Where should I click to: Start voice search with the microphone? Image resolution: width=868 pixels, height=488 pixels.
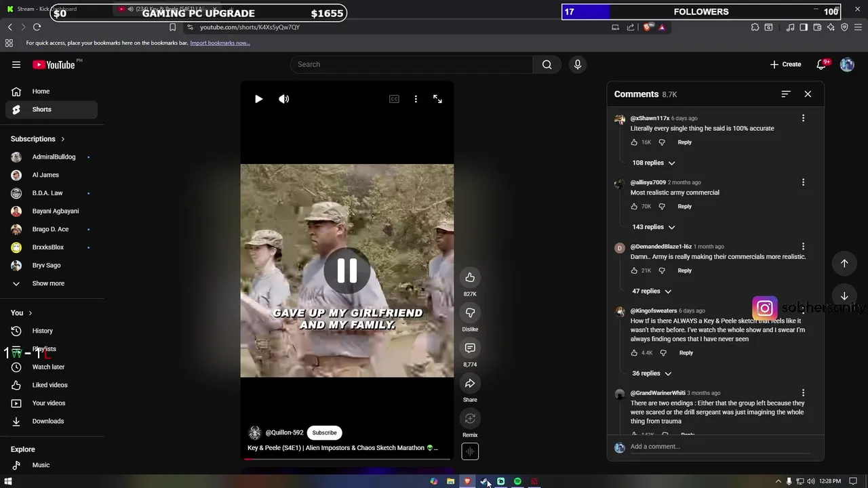[578, 64]
